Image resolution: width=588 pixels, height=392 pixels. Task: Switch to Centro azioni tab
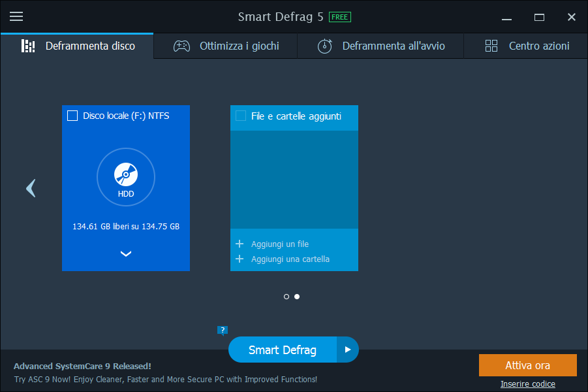[x=526, y=46]
